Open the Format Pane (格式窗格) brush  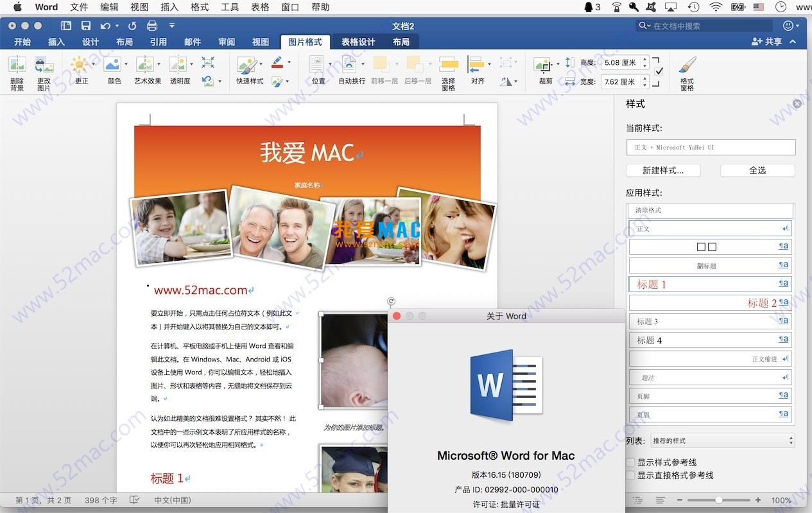[x=687, y=65]
